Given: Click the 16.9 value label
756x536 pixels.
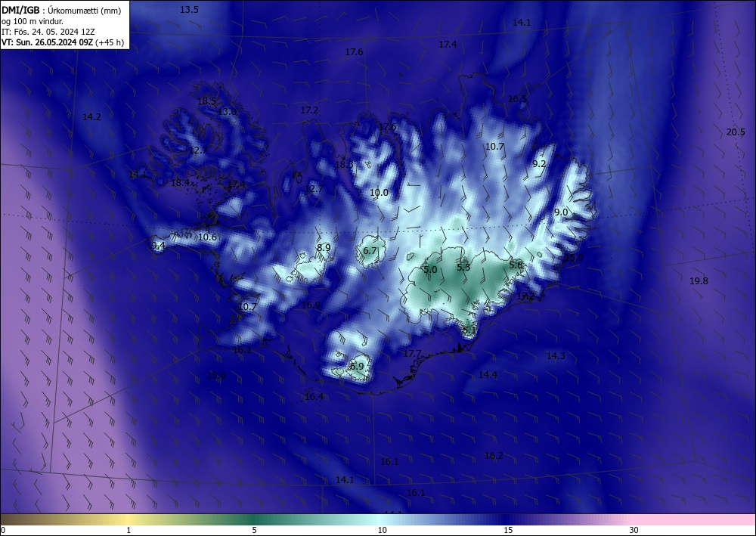Looking at the screenshot, I should (311, 305).
